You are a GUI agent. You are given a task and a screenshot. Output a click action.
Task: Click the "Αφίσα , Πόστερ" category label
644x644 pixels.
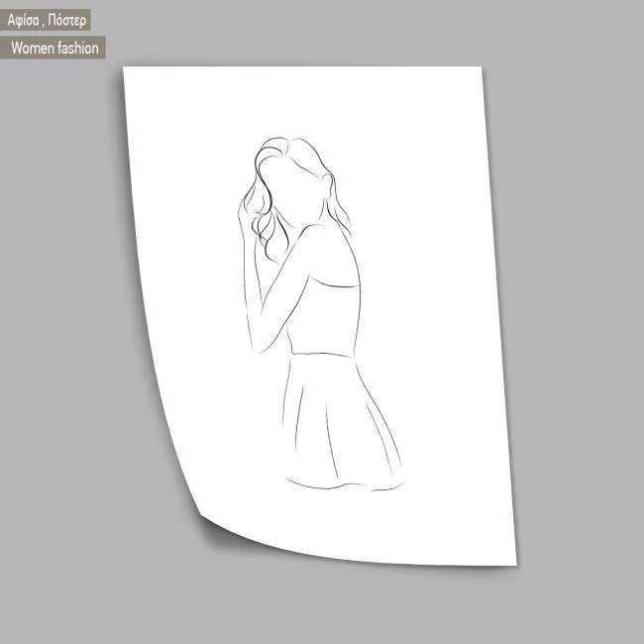47,20
